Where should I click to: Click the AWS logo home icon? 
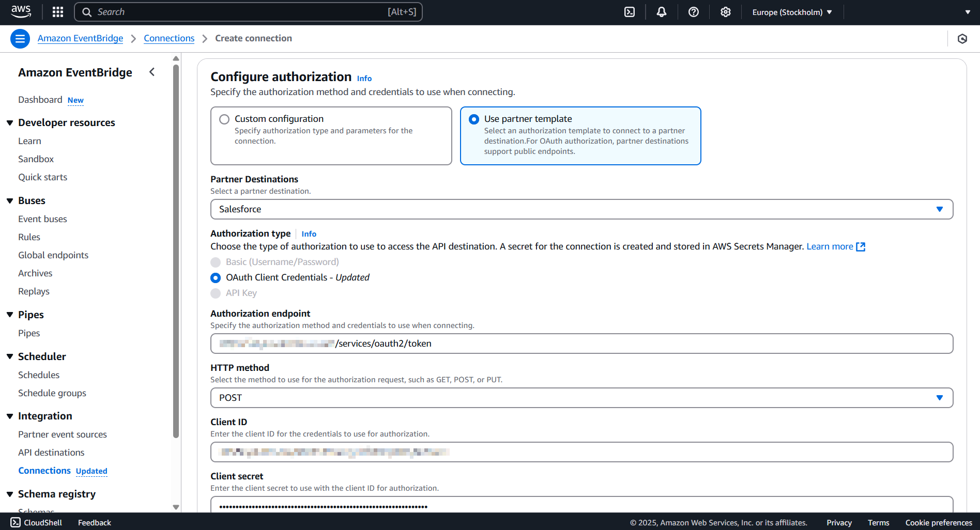click(21, 11)
